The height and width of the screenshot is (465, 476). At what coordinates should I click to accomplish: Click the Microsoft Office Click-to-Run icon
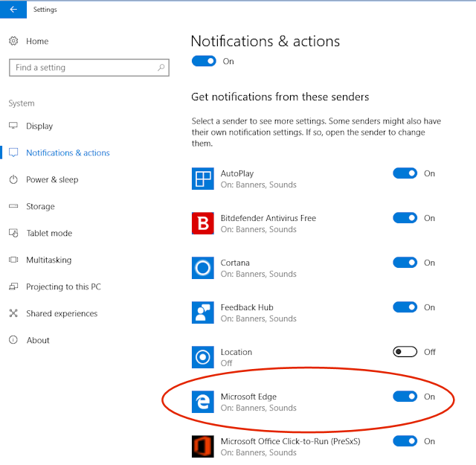pos(203,446)
